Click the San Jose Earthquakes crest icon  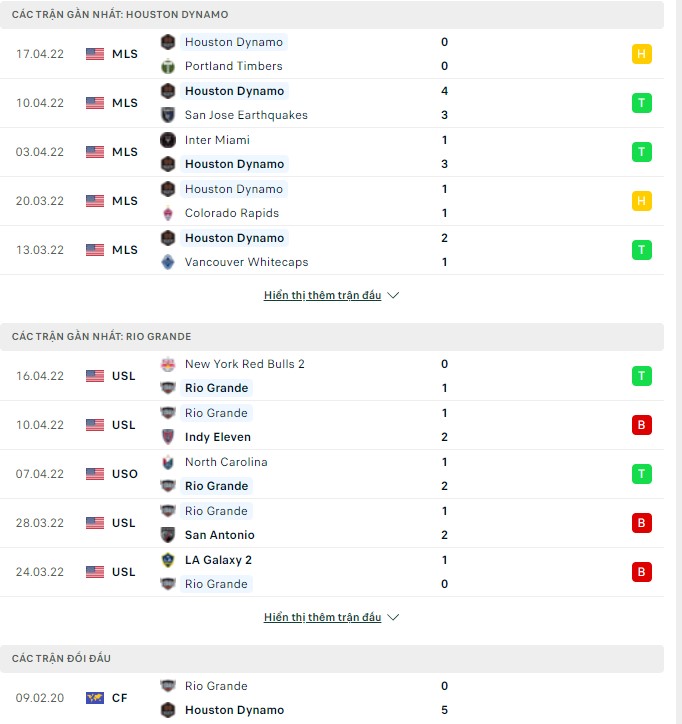click(x=168, y=115)
